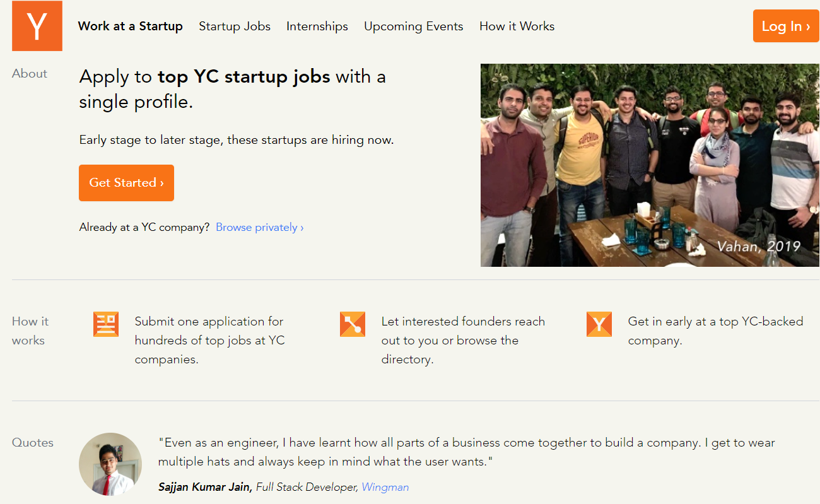Click the Vahan 2019 team photo
The image size is (820, 504).
pyautogui.click(x=650, y=165)
